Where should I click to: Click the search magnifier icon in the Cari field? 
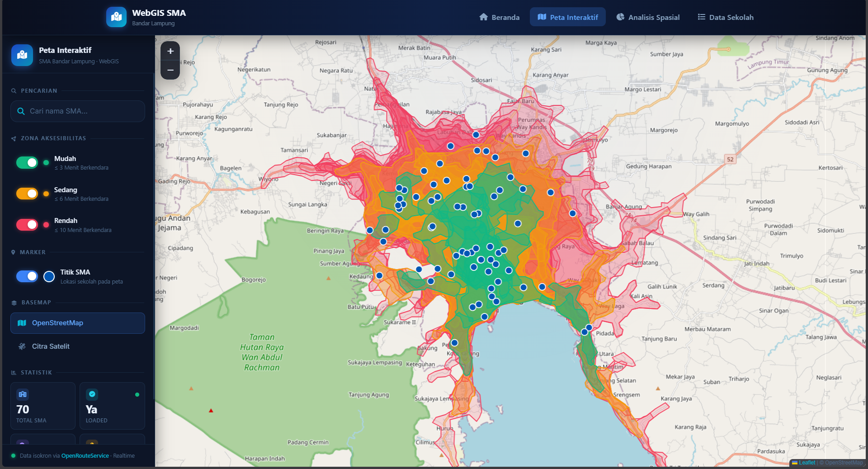pyautogui.click(x=21, y=111)
